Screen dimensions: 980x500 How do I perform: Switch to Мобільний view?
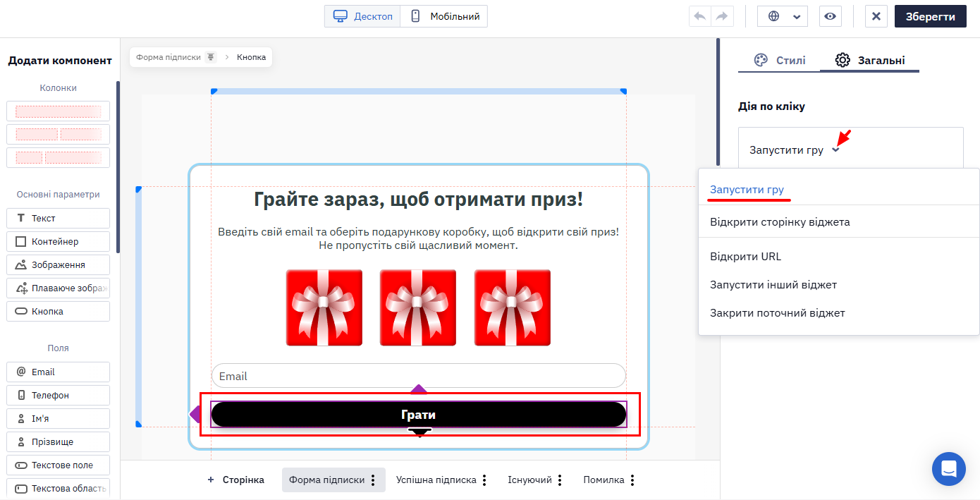pos(444,16)
